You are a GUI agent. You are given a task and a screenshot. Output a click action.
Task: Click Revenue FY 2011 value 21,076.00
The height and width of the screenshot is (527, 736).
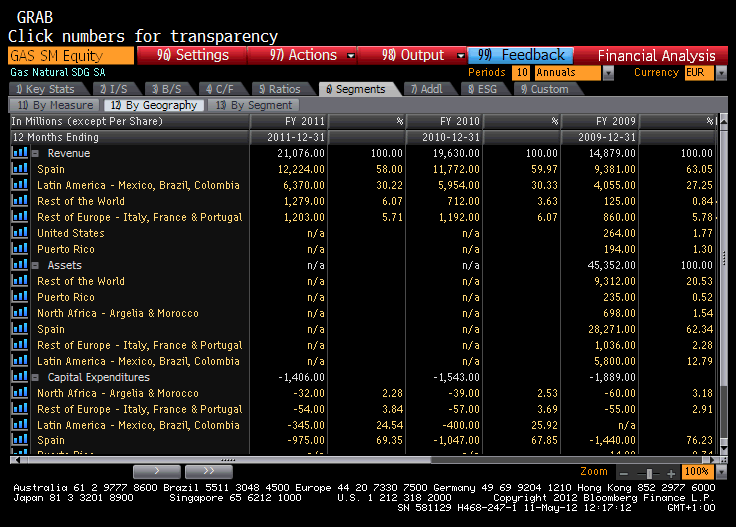tap(300, 153)
